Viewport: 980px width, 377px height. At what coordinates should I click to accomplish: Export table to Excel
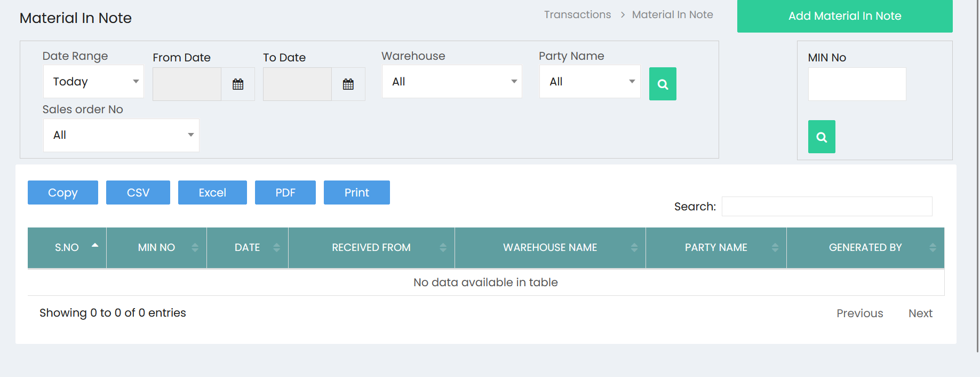pos(212,192)
